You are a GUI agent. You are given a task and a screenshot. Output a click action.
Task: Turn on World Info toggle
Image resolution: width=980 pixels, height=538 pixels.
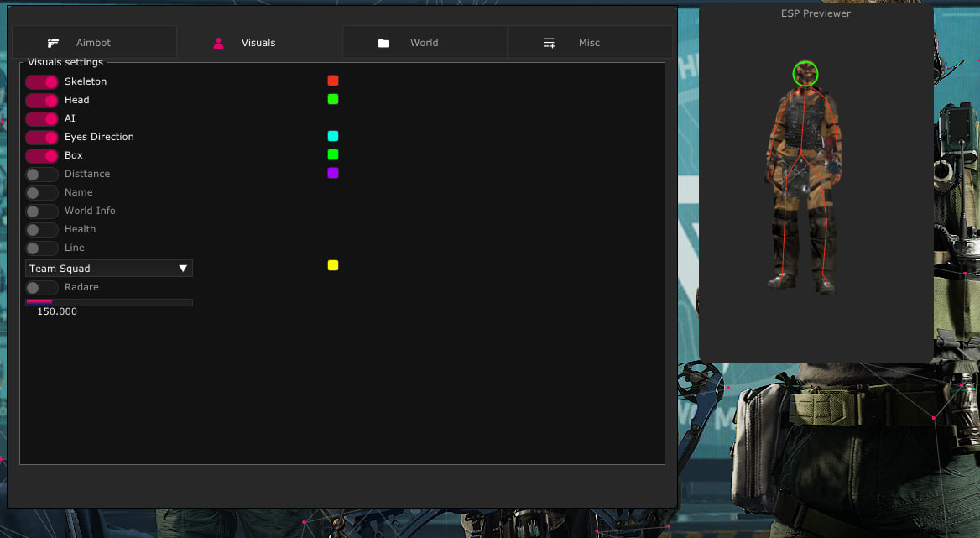pos(42,212)
